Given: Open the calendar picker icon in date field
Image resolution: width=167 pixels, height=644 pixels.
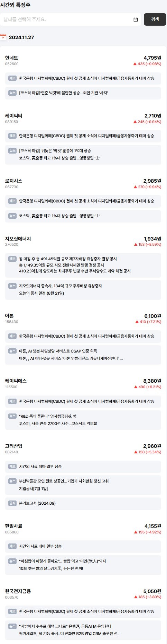Looking at the screenshot, I should point(136,19).
